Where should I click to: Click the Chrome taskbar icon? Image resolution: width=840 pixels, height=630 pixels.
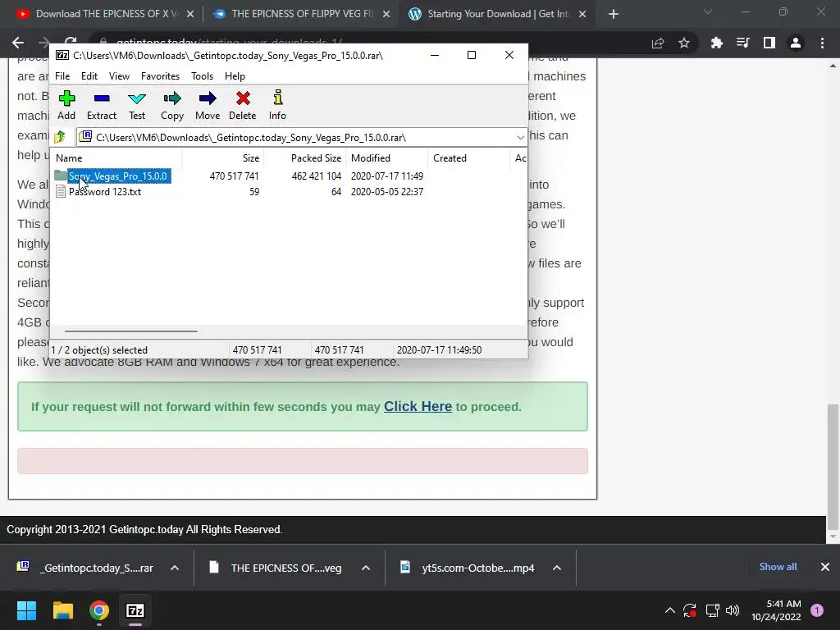click(x=99, y=610)
